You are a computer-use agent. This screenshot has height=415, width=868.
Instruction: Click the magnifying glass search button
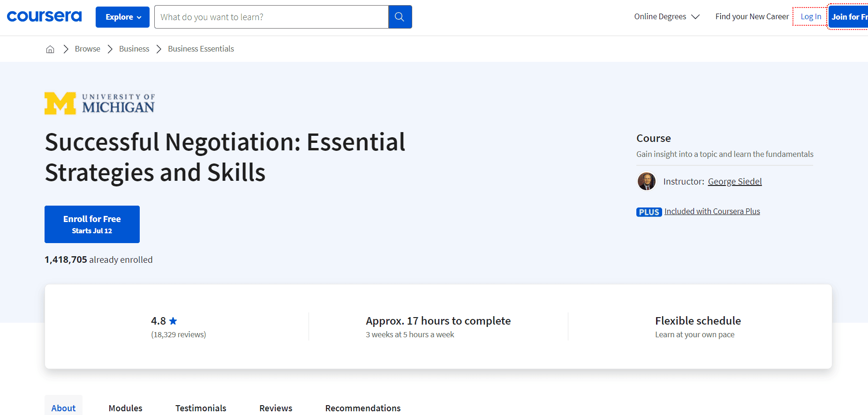(x=400, y=17)
